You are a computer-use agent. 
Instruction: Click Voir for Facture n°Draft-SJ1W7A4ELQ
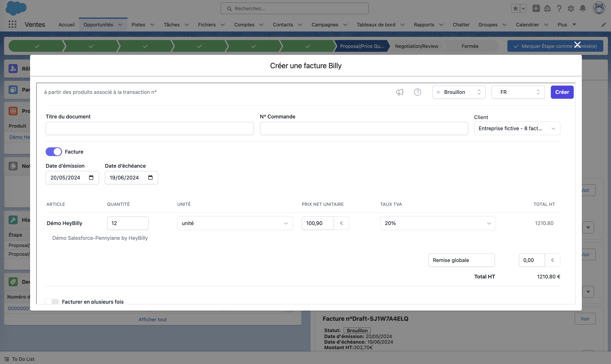click(585, 319)
